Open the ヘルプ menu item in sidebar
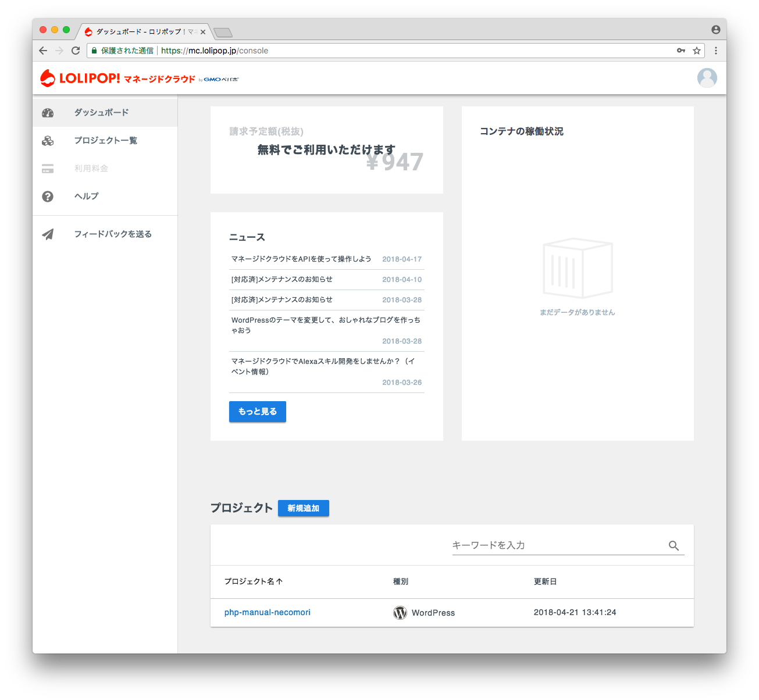Viewport: 759px width, 700px height. pyautogui.click(x=85, y=196)
